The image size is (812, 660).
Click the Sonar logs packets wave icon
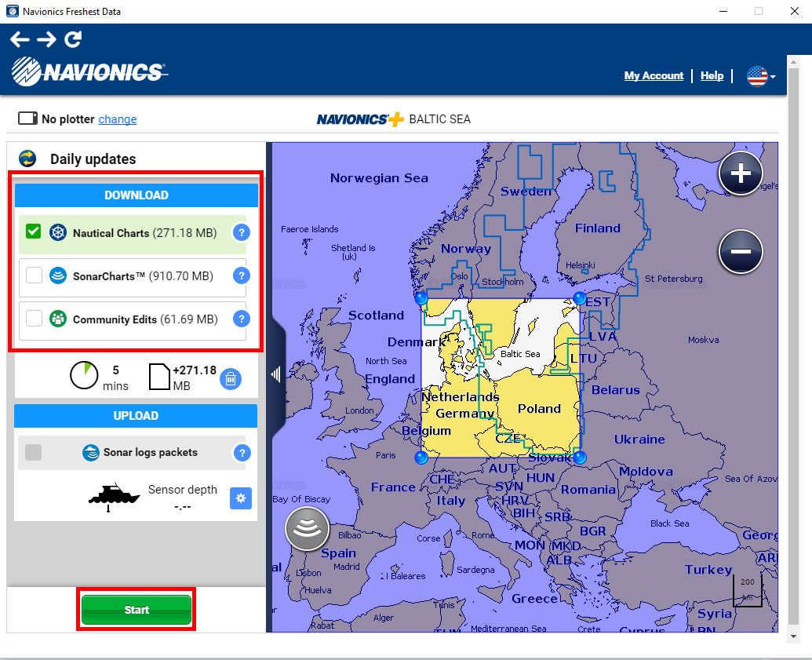[x=91, y=453]
